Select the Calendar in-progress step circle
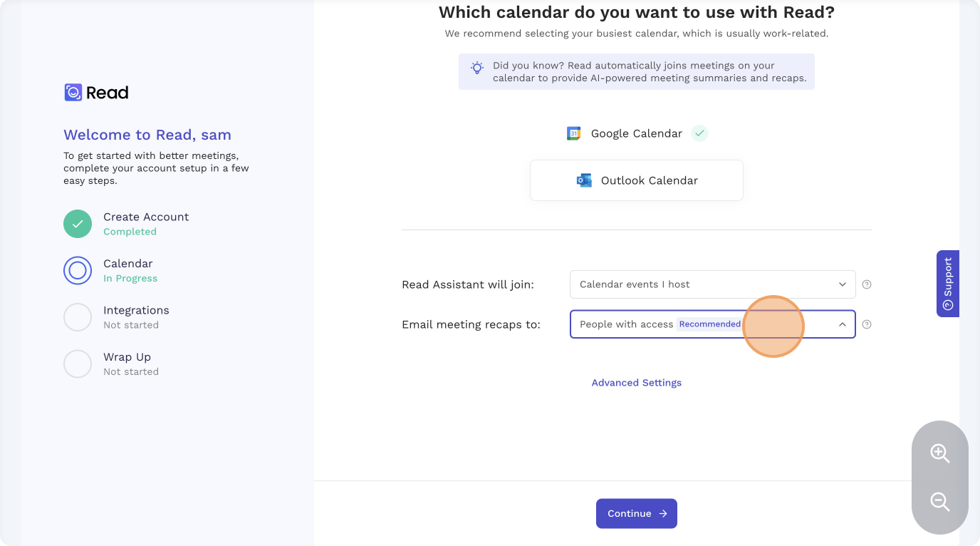The width and height of the screenshot is (980, 546). tap(78, 271)
